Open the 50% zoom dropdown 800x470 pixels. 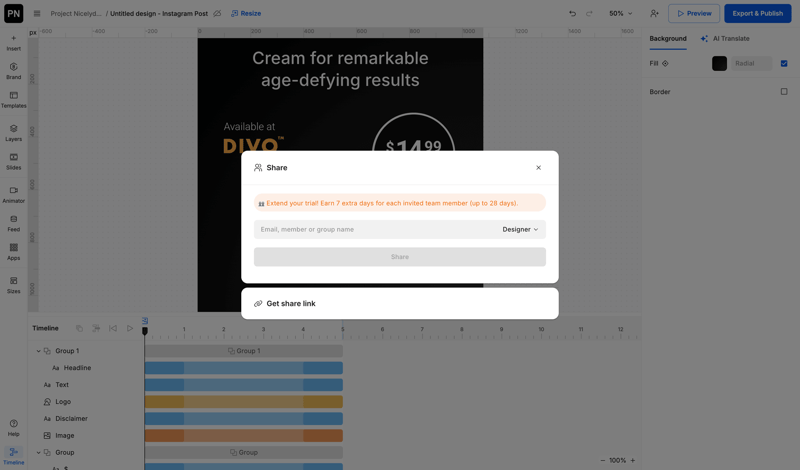[x=620, y=13]
